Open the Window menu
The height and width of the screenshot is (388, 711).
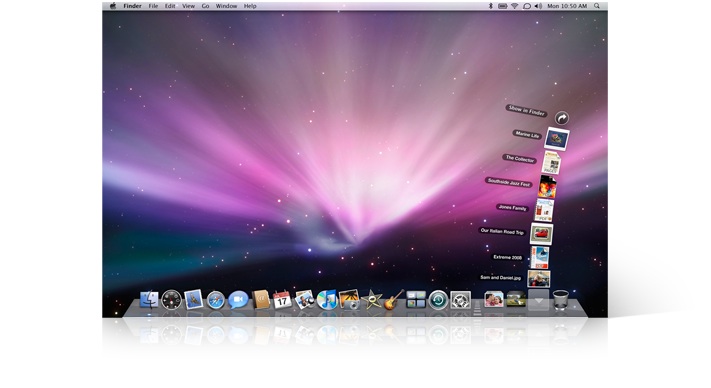coord(226,6)
